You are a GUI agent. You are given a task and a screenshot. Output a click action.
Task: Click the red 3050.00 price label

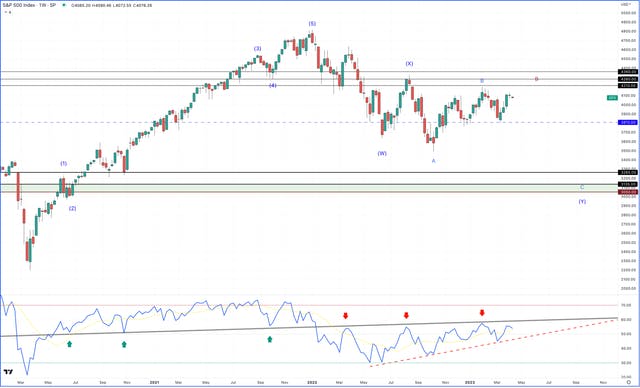tap(628, 192)
